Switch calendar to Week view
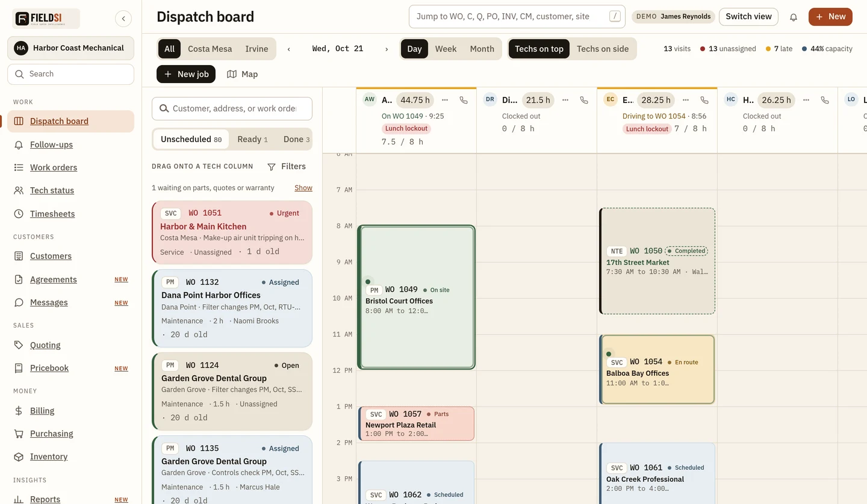 pos(446,49)
